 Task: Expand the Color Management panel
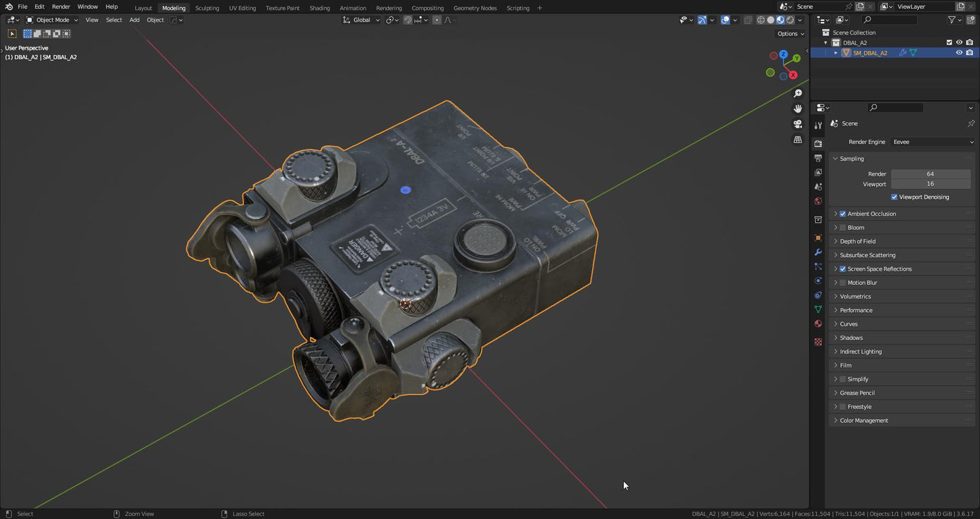pos(863,421)
